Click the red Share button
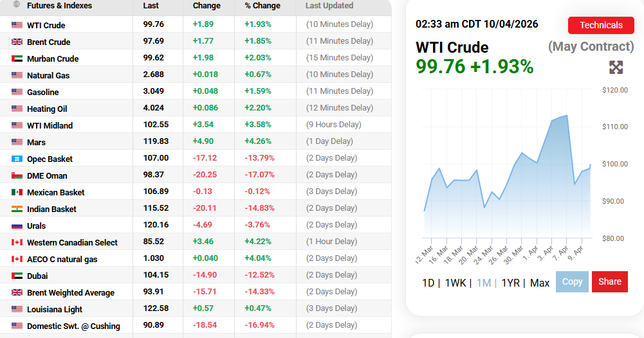 (x=609, y=281)
